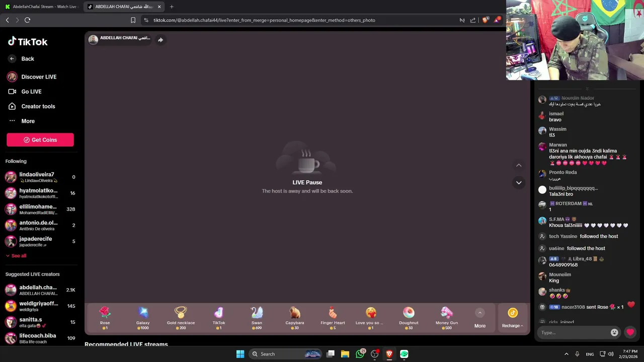Image resolution: width=644 pixels, height=362 pixels.
Task: Send the Capybara gift
Action: tap(295, 318)
